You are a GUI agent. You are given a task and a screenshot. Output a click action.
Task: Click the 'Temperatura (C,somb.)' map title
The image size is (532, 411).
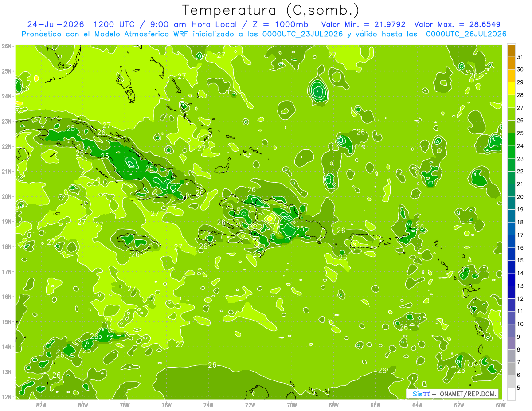point(271,11)
